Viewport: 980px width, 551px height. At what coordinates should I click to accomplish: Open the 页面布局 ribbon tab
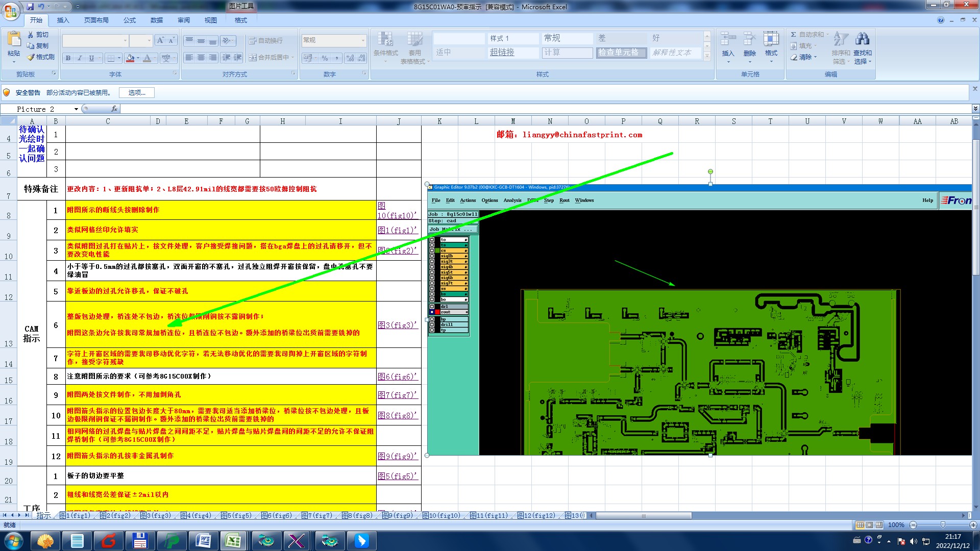click(96, 20)
